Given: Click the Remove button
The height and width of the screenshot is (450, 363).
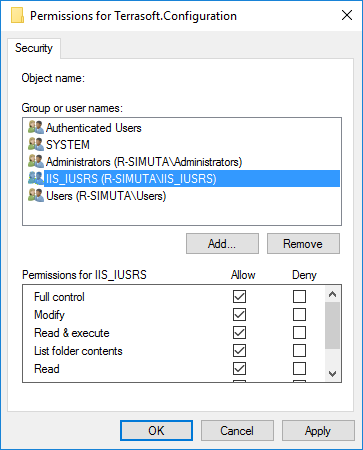Looking at the screenshot, I should 303,244.
